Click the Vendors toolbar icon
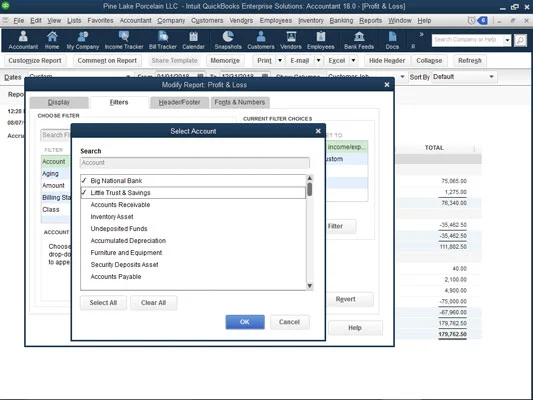533x400 pixels. click(x=291, y=40)
